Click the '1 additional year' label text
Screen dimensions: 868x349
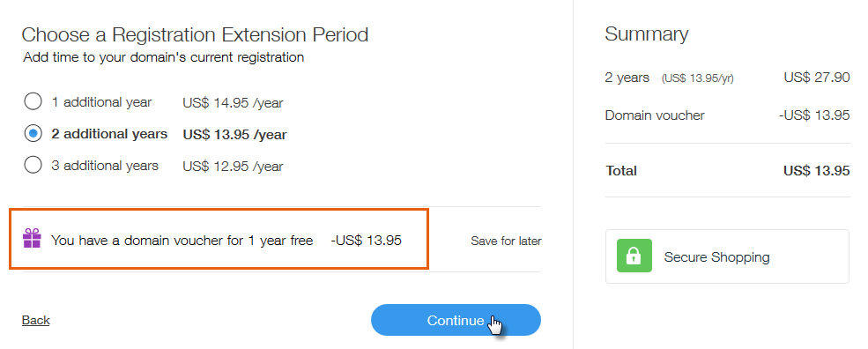(101, 102)
